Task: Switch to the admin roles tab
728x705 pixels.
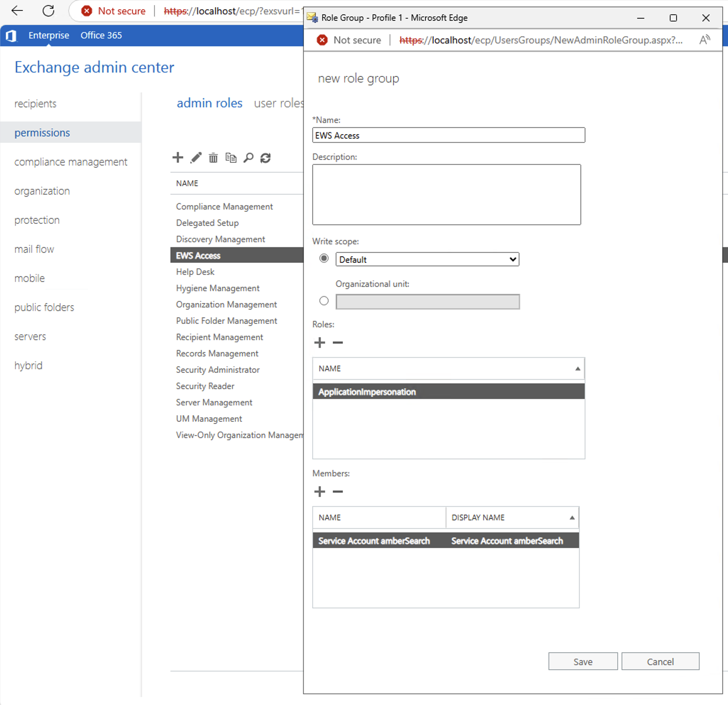Action: coord(209,103)
